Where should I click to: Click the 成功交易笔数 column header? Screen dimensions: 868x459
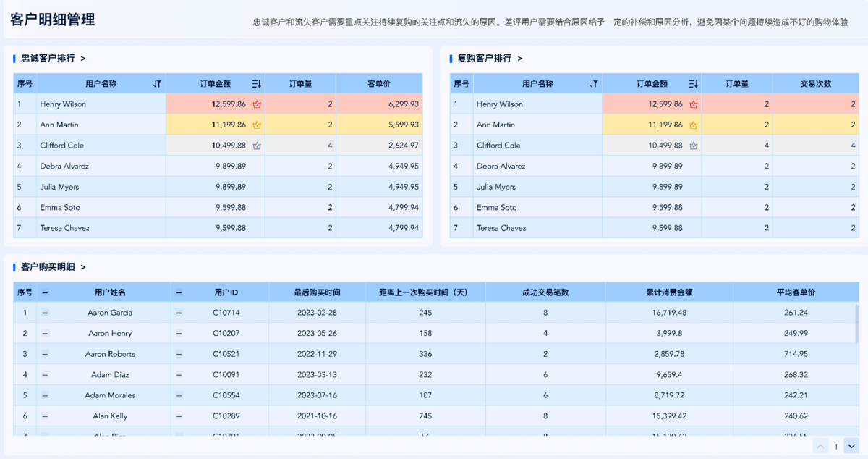(x=545, y=292)
